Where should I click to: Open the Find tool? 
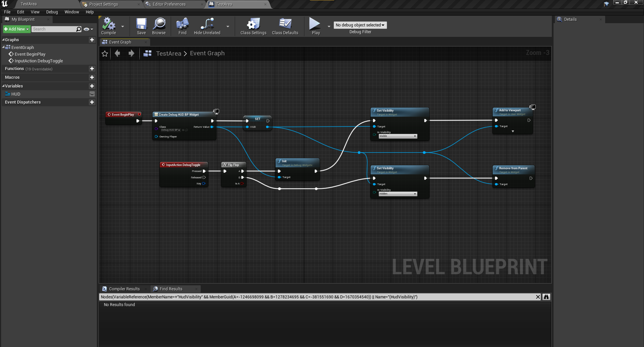pyautogui.click(x=182, y=26)
